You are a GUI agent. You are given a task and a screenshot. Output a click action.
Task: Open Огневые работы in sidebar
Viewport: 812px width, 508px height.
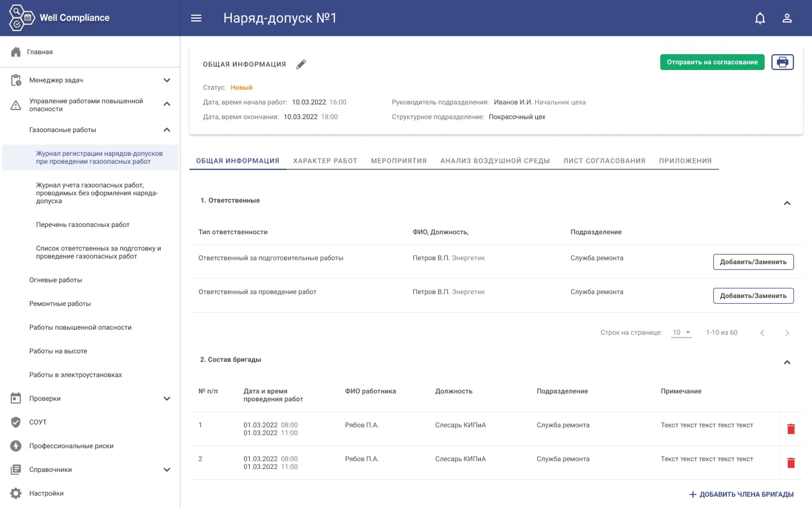point(55,280)
